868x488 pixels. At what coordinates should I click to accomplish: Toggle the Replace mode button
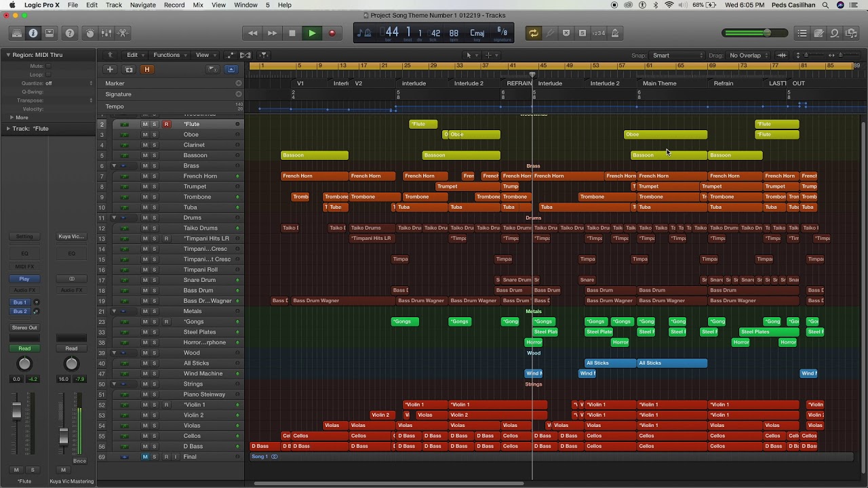click(566, 33)
